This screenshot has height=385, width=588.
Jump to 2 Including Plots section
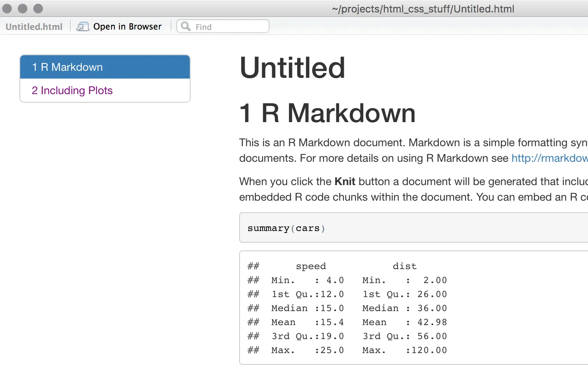[x=105, y=91]
